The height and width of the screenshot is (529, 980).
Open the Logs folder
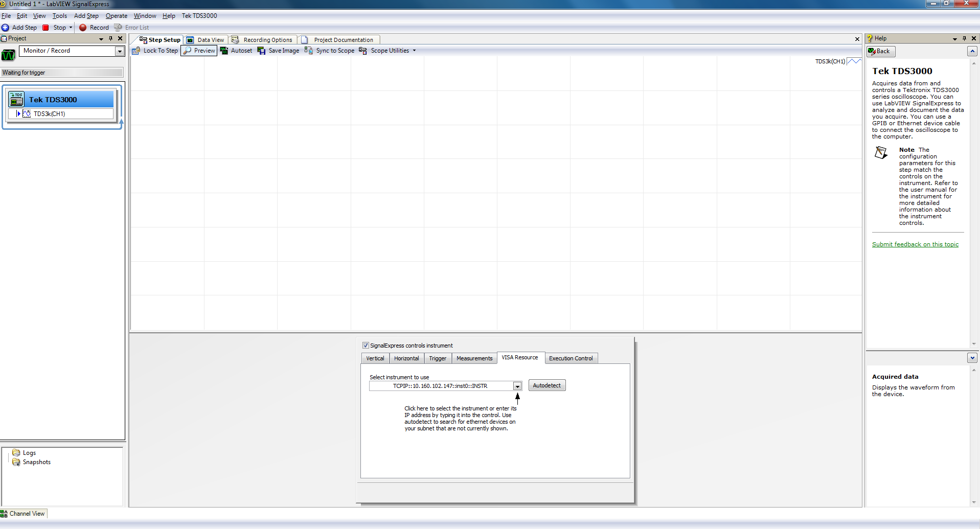point(24,453)
